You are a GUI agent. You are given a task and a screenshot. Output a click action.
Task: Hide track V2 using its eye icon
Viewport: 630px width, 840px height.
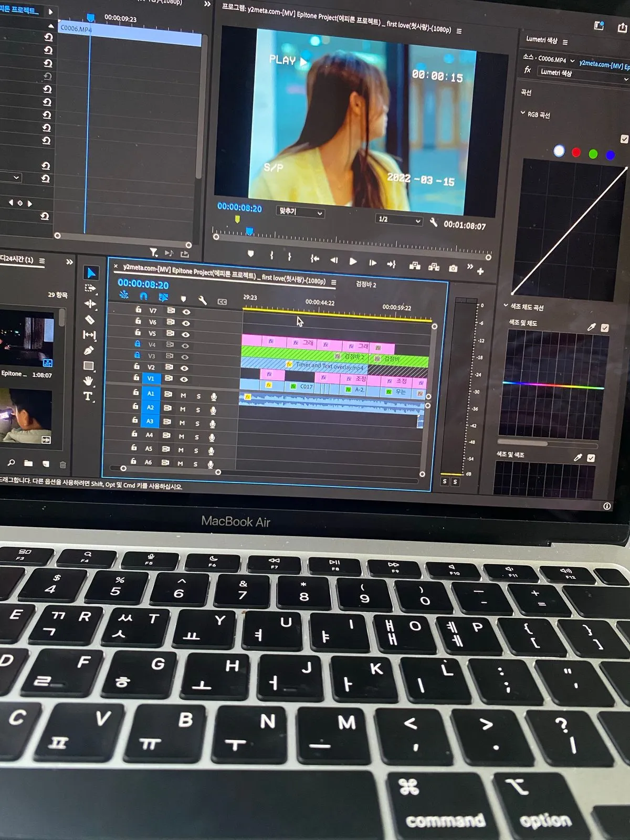tap(184, 367)
